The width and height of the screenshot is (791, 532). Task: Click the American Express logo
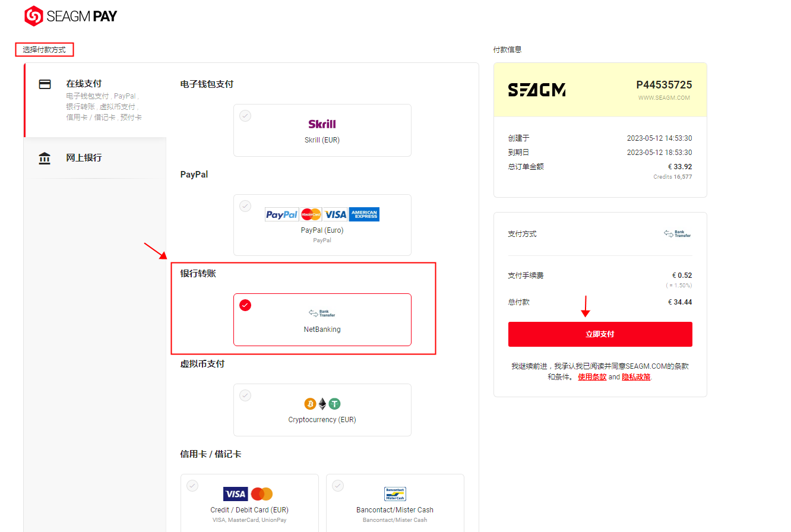pyautogui.click(x=364, y=214)
